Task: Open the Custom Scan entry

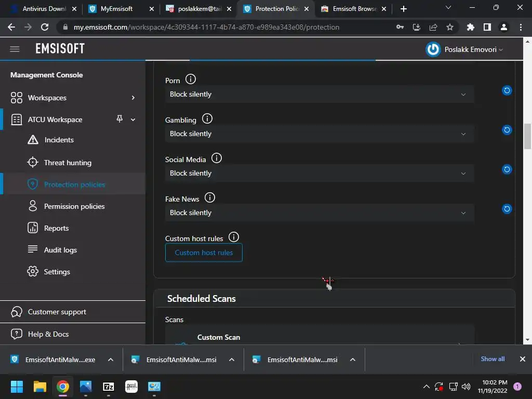Action: [320, 337]
